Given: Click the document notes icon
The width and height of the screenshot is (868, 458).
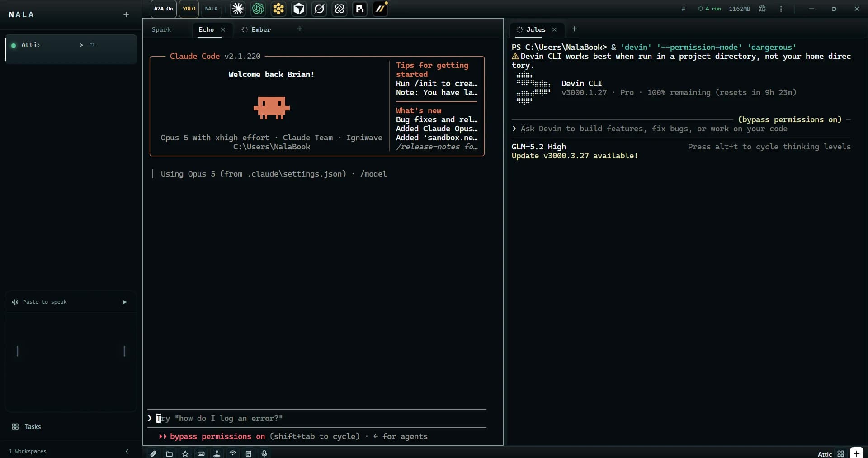Looking at the screenshot, I should pos(248,453).
